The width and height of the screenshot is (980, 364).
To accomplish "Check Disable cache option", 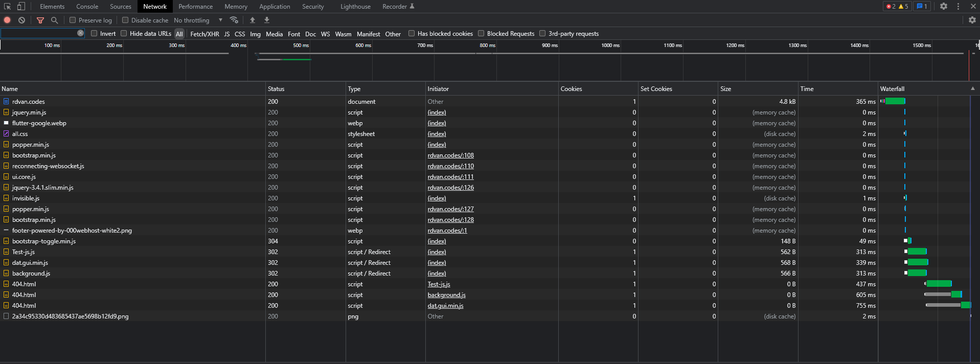I will pyautogui.click(x=125, y=20).
